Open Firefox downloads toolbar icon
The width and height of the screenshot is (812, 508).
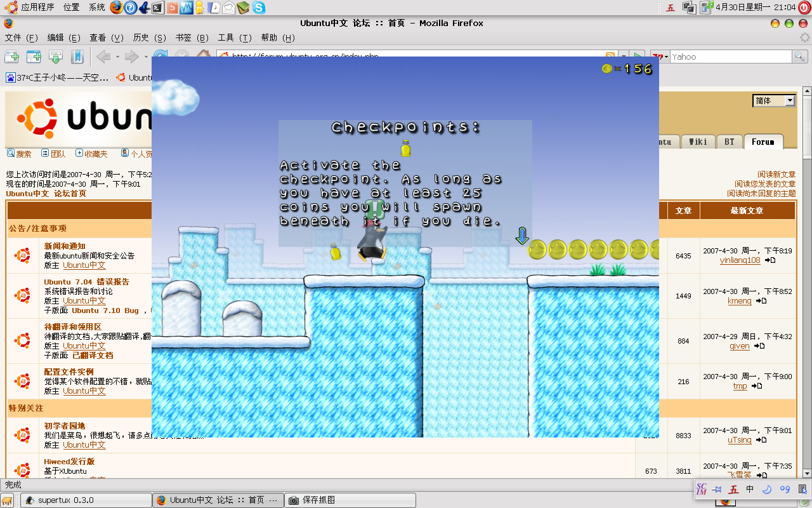pyautogui.click(x=56, y=57)
